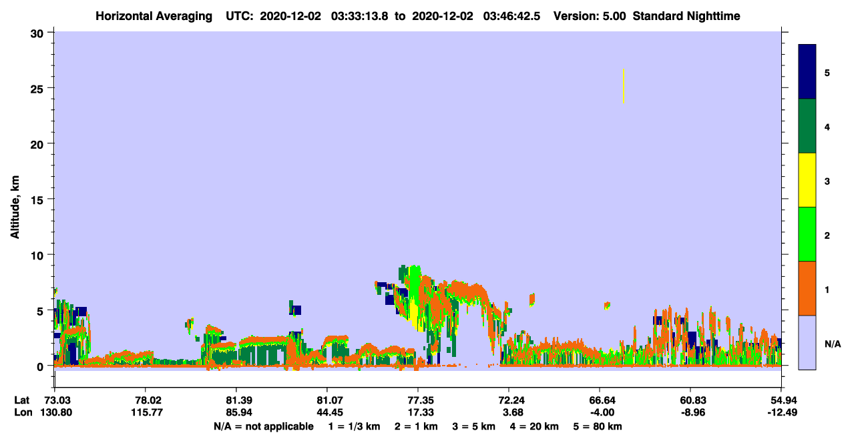The height and width of the screenshot is (445, 868).
Task: Click the altitude tick label 5
Action: pos(41,310)
